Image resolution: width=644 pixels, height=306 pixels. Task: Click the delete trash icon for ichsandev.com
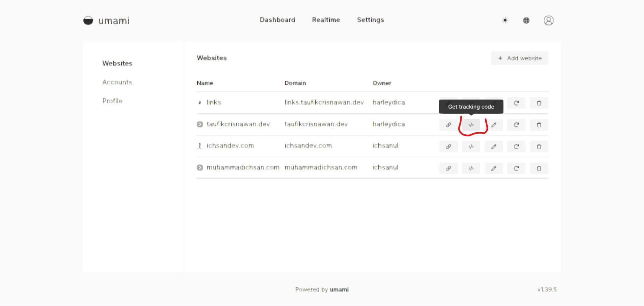coord(539,146)
